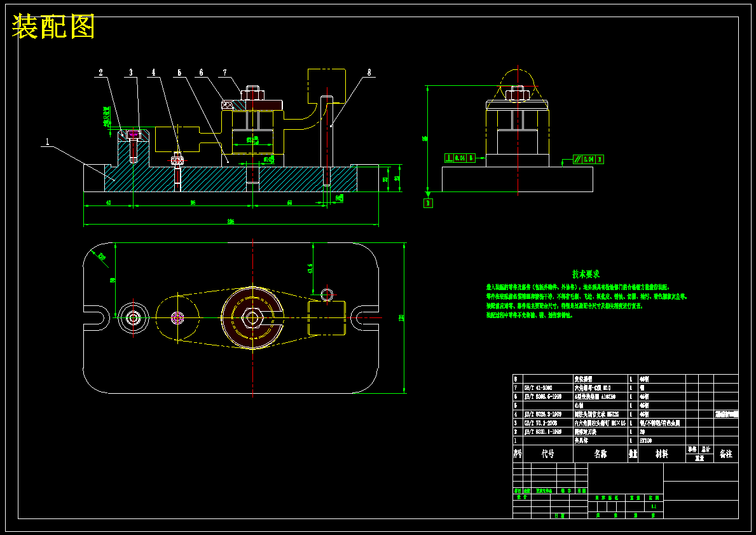Viewport: 756px width, 535px height.
Task: Click the 内六角圆柱头螺钉 M6×16 name cell
Action: (600, 423)
